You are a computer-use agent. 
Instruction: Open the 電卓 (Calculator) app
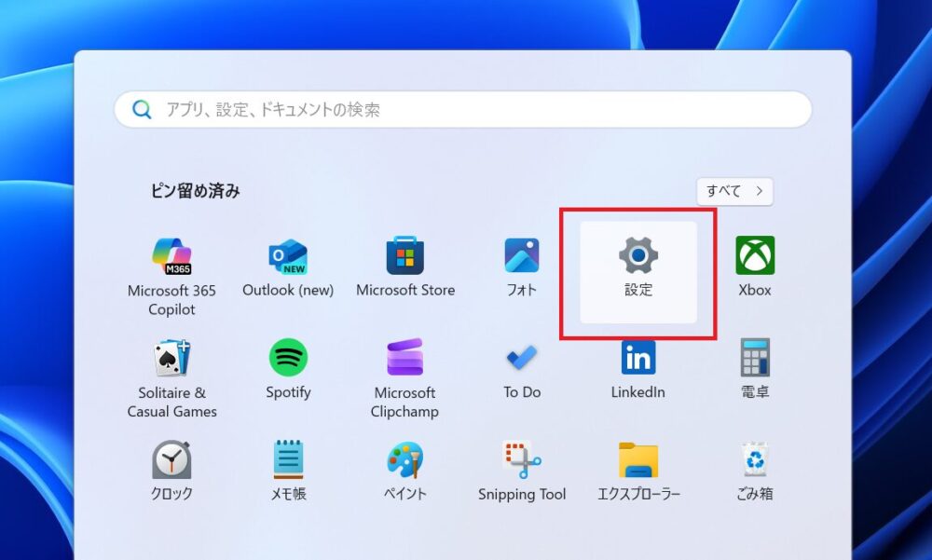point(755,359)
